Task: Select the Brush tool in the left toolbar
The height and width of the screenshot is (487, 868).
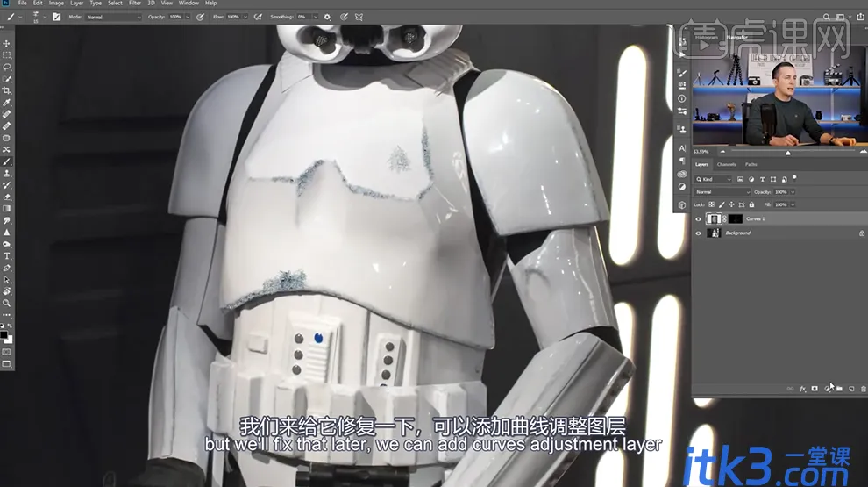Action: pyautogui.click(x=7, y=161)
